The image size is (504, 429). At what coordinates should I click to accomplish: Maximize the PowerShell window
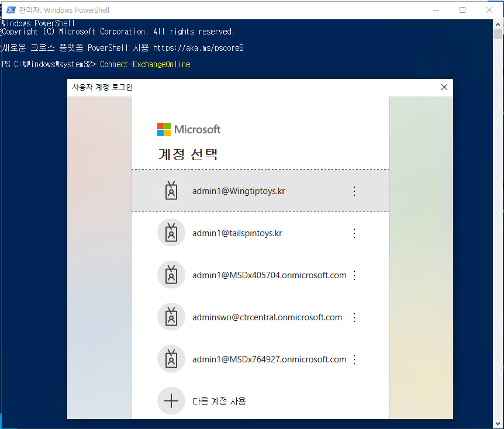(462, 10)
